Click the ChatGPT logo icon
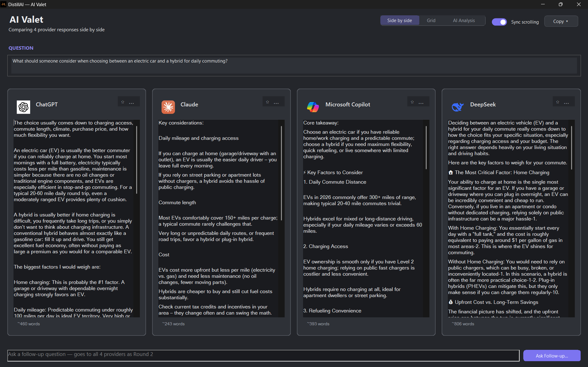Screen dimensions: 588x367 click(x=24, y=107)
